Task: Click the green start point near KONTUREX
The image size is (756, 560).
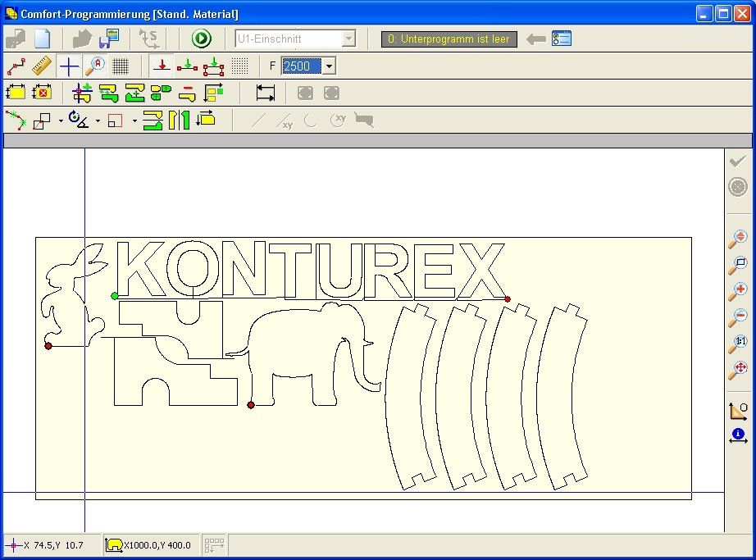Action: click(114, 296)
